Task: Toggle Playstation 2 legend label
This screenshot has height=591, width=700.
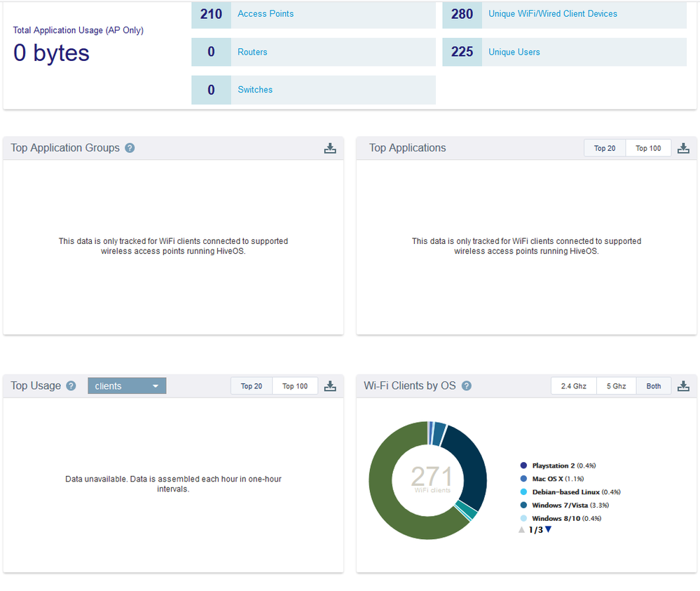Action: [564, 466]
